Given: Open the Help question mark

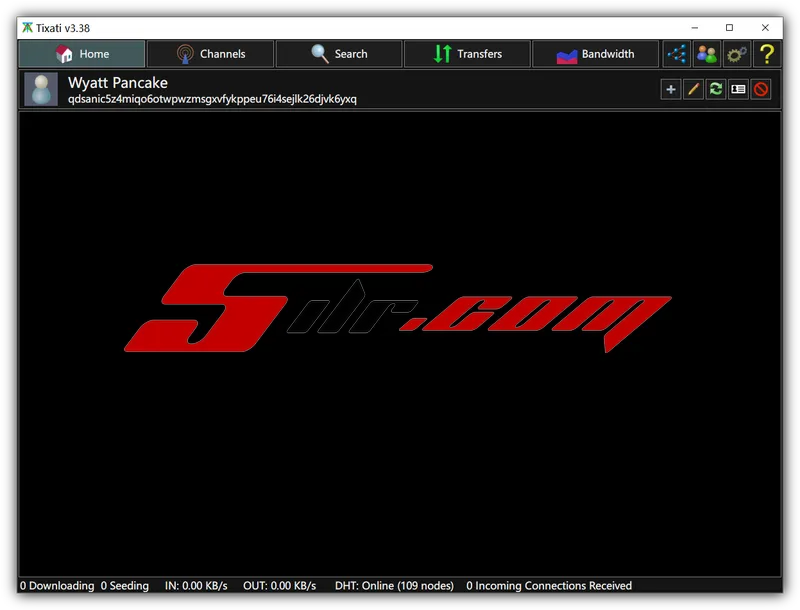Looking at the screenshot, I should point(767,54).
